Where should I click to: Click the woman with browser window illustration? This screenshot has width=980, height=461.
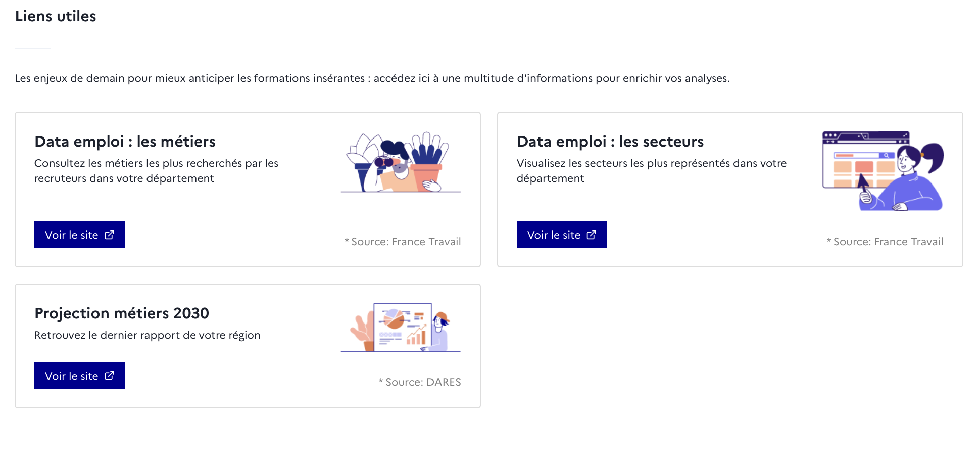pyautogui.click(x=883, y=171)
